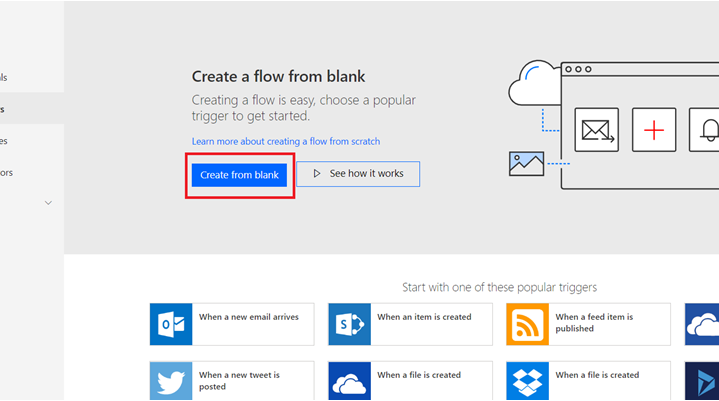Screen dimensions: 719x401
Task: Click the dark blue Dynamics icon tile
Action: point(702,381)
